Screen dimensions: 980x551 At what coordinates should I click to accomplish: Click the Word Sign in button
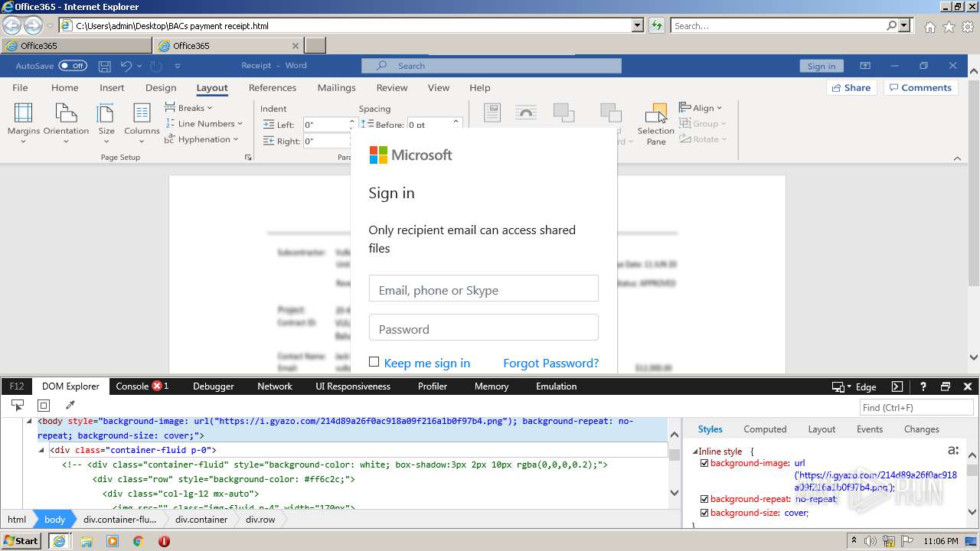[822, 66]
